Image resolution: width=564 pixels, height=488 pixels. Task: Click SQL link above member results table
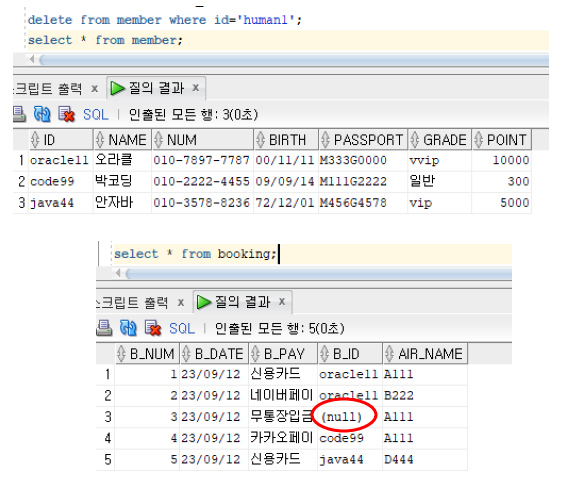[x=95, y=115]
